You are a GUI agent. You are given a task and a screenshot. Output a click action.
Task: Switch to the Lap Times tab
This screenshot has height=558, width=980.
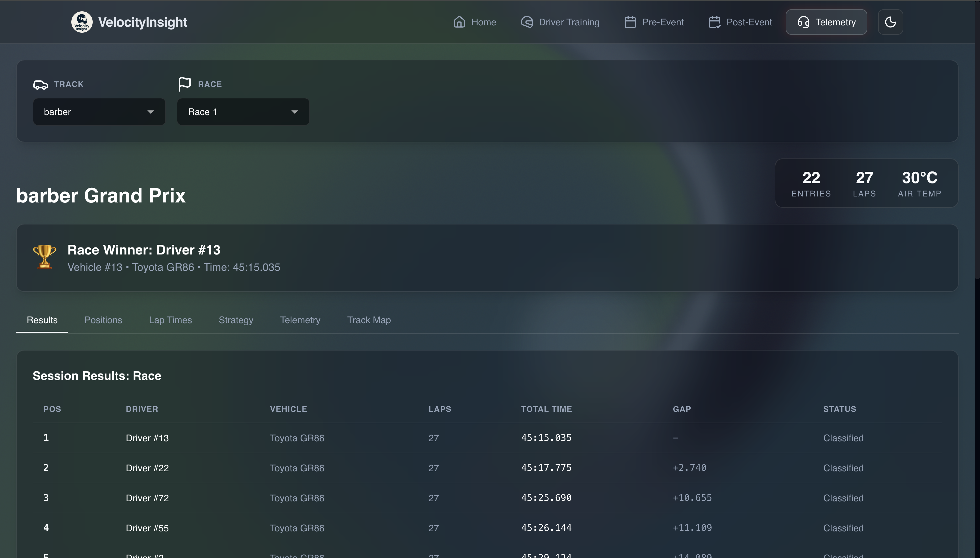[170, 320]
